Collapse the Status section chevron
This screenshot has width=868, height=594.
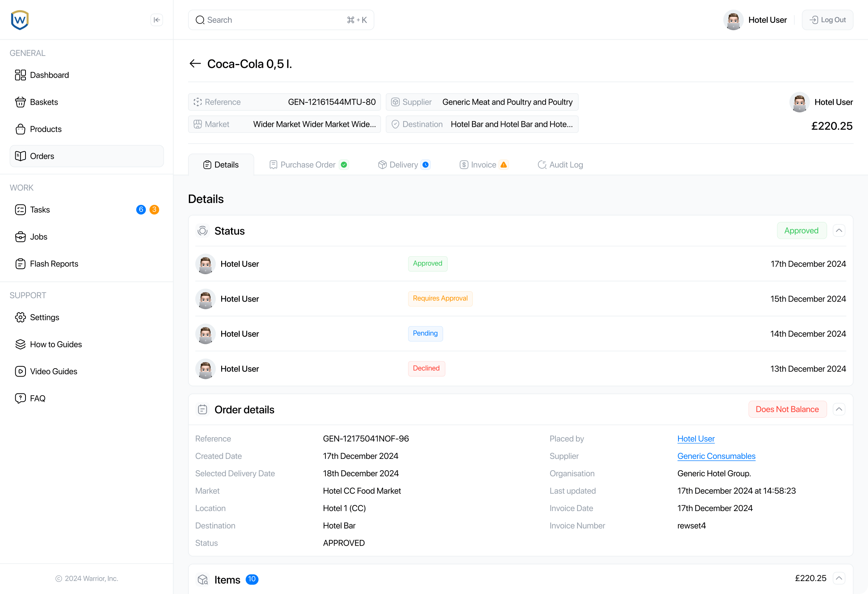click(x=839, y=231)
